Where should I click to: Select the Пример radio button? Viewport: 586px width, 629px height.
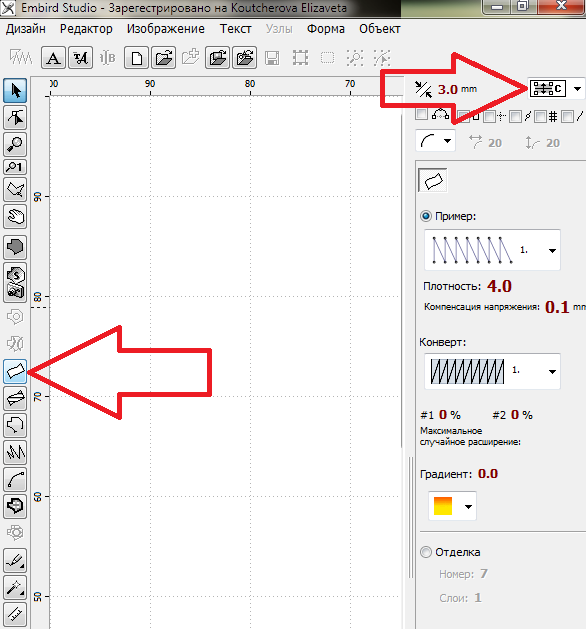[426, 216]
